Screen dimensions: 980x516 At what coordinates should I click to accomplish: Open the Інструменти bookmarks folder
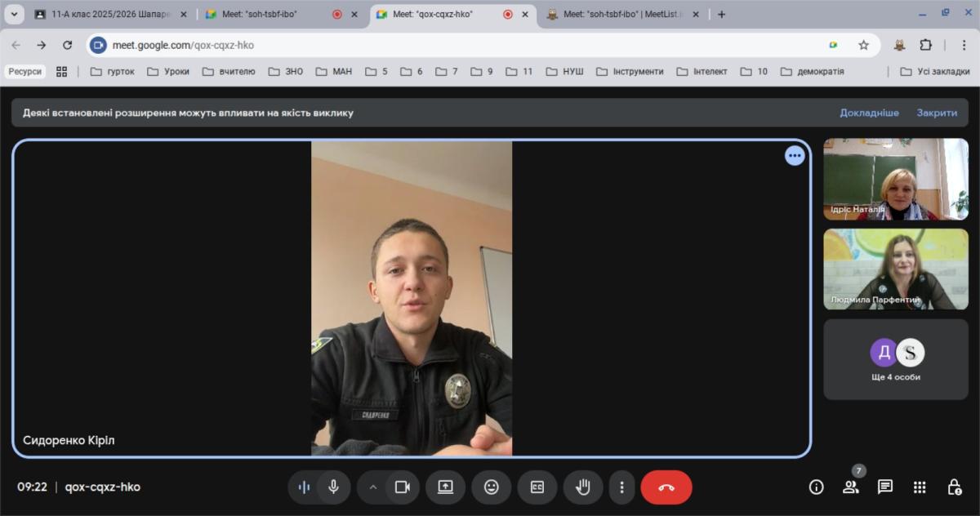pyautogui.click(x=629, y=72)
